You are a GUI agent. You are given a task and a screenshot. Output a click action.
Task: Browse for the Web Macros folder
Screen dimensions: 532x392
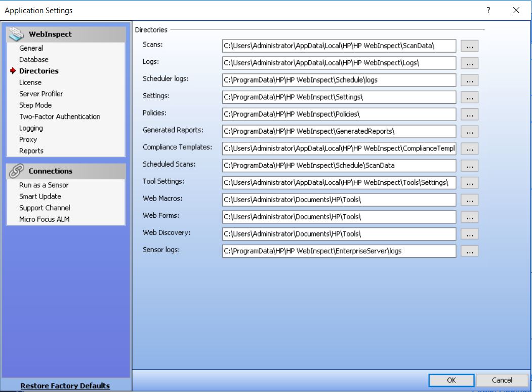[x=469, y=200]
